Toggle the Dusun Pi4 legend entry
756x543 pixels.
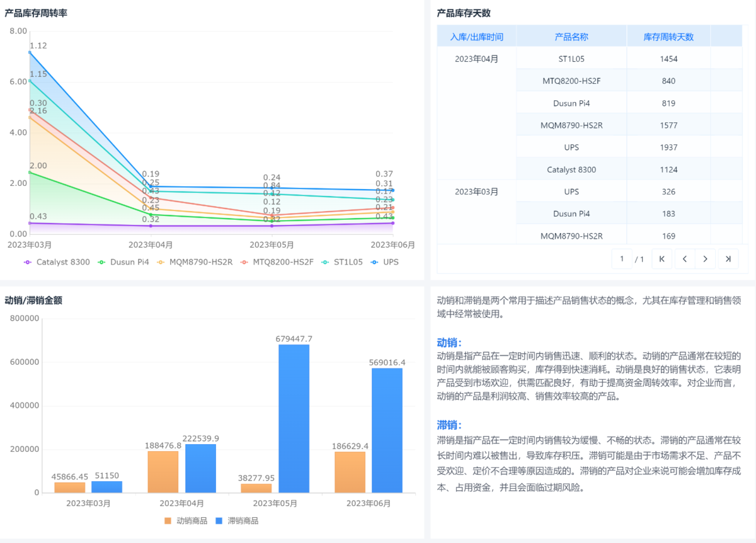click(123, 262)
